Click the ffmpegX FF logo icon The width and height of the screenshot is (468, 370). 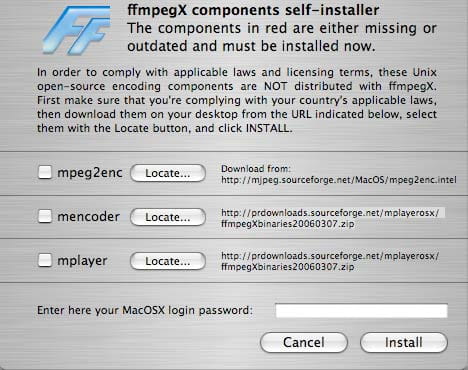79,30
